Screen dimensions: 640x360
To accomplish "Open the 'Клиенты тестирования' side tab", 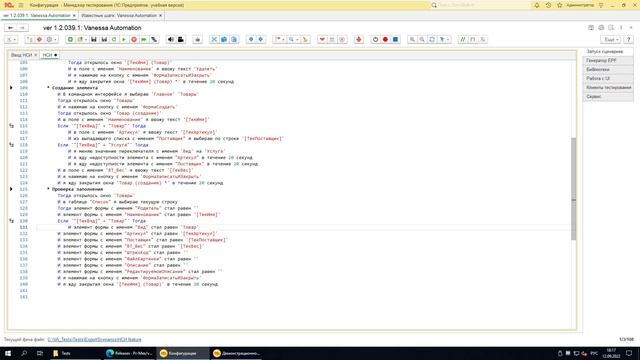I will pyautogui.click(x=608, y=88).
